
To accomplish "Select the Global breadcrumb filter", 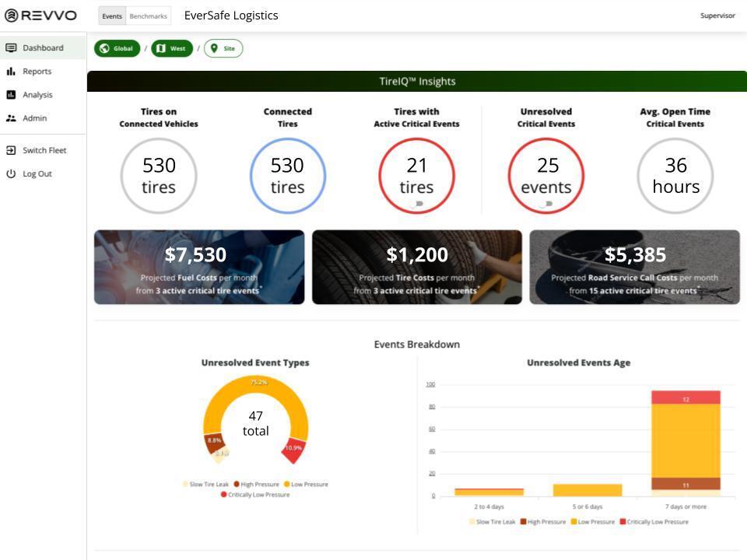I will pos(117,48).
